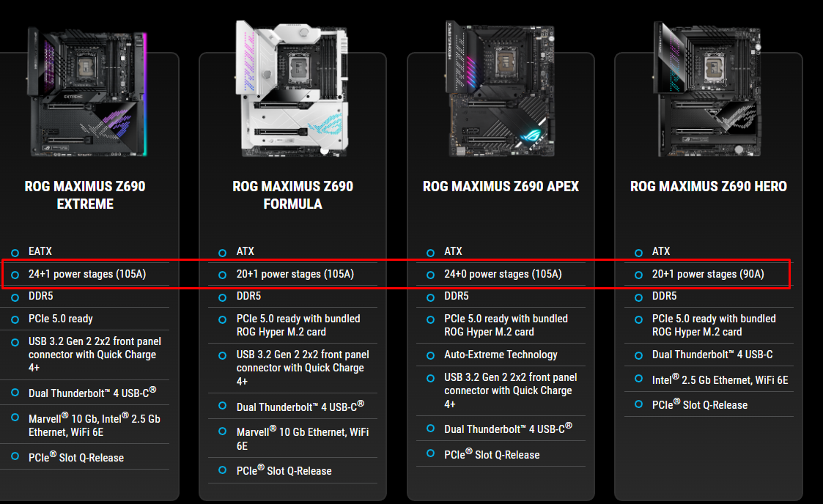This screenshot has height=504, width=823.
Task: Click the bullet beside Marvell 10 Gb Ethernet, WiFi 6E
Action: click(x=223, y=431)
